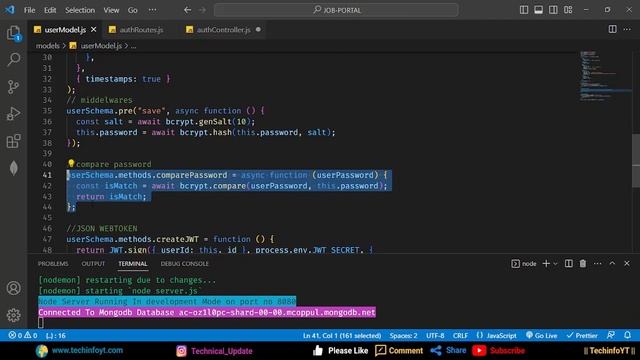Screen dimensions: 640x360
Task: Select the node terminal profile label
Action: (524, 264)
